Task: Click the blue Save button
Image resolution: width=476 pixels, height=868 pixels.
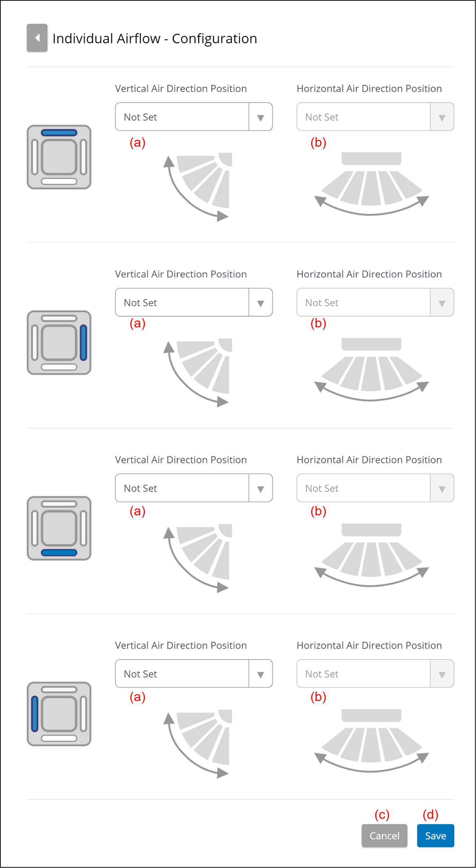Action: (435, 836)
